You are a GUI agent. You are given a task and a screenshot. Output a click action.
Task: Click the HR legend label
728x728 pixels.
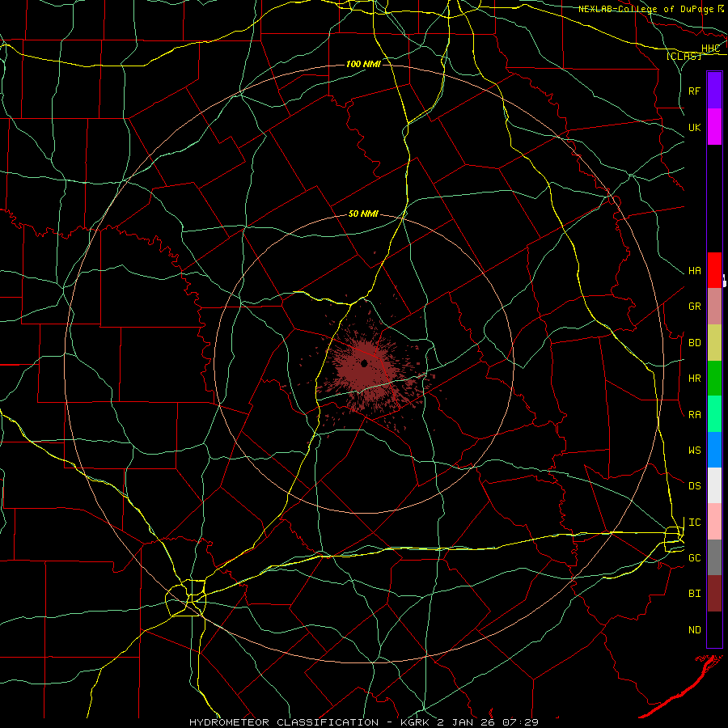[x=695, y=379]
